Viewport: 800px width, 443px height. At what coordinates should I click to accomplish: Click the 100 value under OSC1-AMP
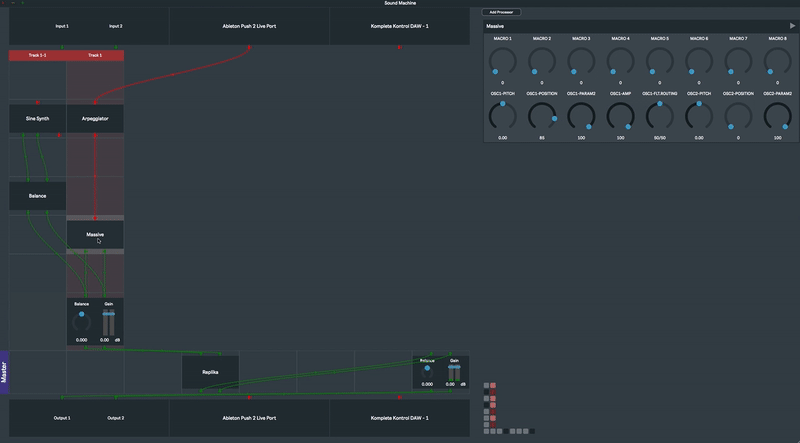pos(620,138)
